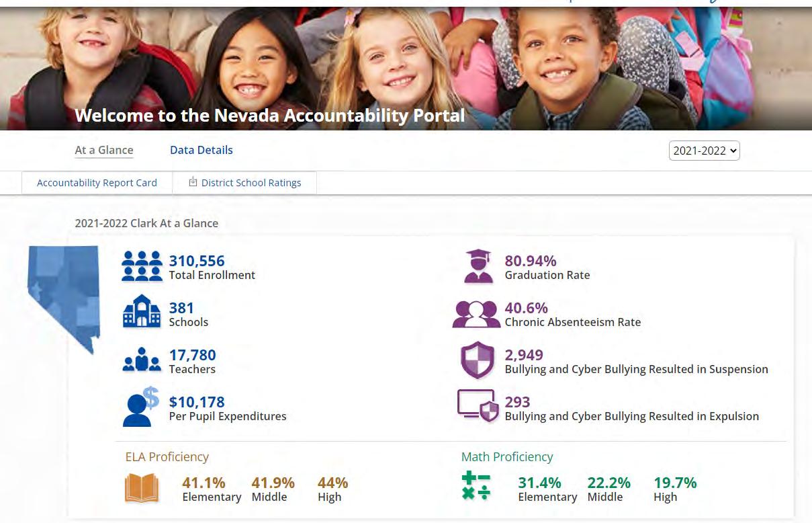Click the bullying expulsion monitor icon

pyautogui.click(x=478, y=406)
